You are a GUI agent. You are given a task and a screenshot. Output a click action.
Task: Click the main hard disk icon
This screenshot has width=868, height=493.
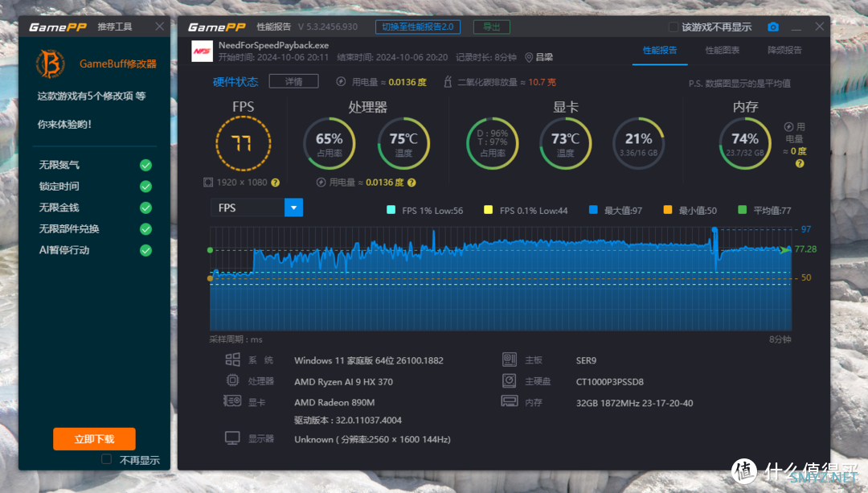click(x=510, y=380)
